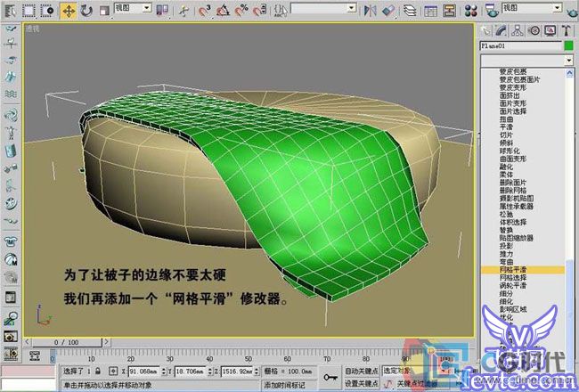Screen dimensions: 579x392
Task: Activate the Select and Rotate tool
Action: pos(86,11)
